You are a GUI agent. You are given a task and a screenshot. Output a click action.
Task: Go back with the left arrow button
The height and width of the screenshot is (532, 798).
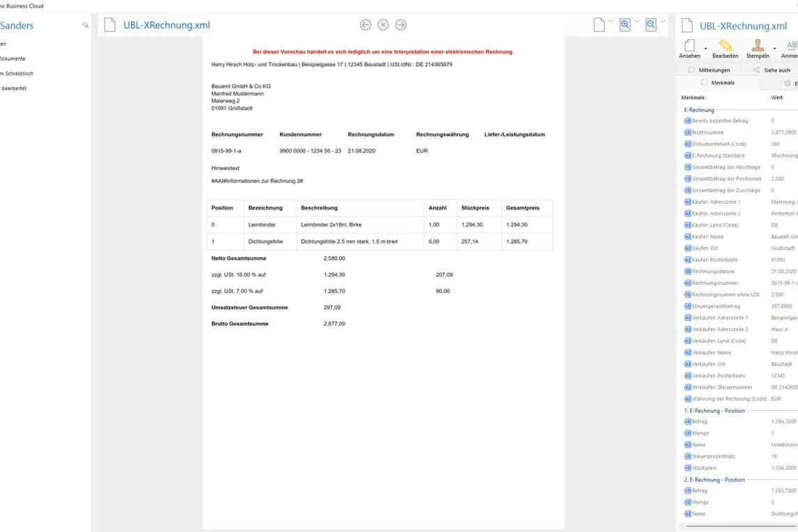366,24
